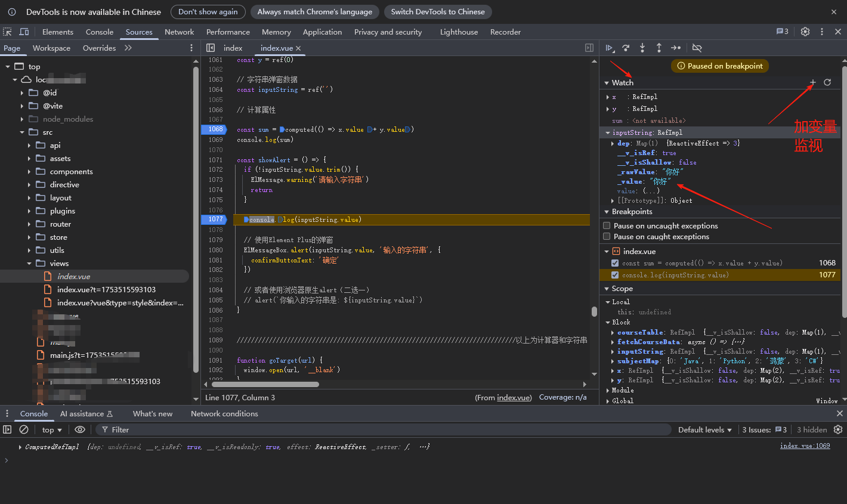This screenshot has width=847, height=504.
Task: Collapse the views folder
Action: 29,264
